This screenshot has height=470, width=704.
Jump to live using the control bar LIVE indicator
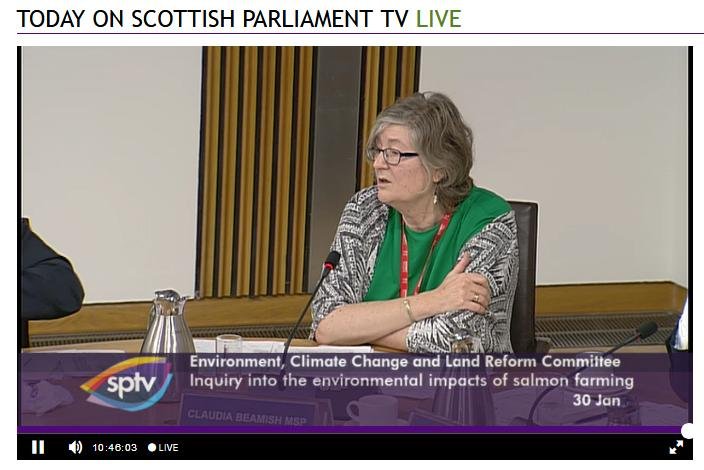click(163, 448)
